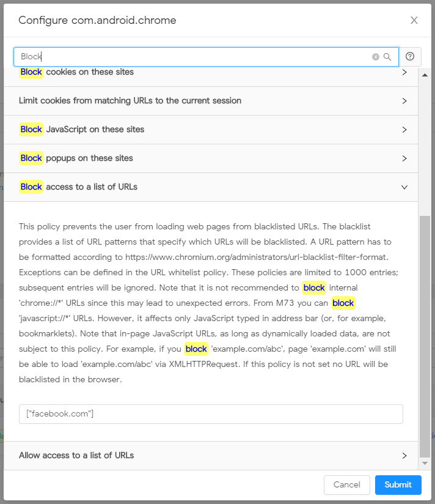
Task: Click the chromium.org url-blacklist-filter-format URL text
Action: pos(256,257)
